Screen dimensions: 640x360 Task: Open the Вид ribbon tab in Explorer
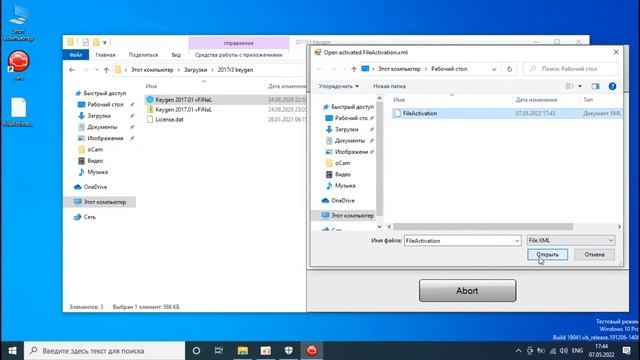[176, 55]
